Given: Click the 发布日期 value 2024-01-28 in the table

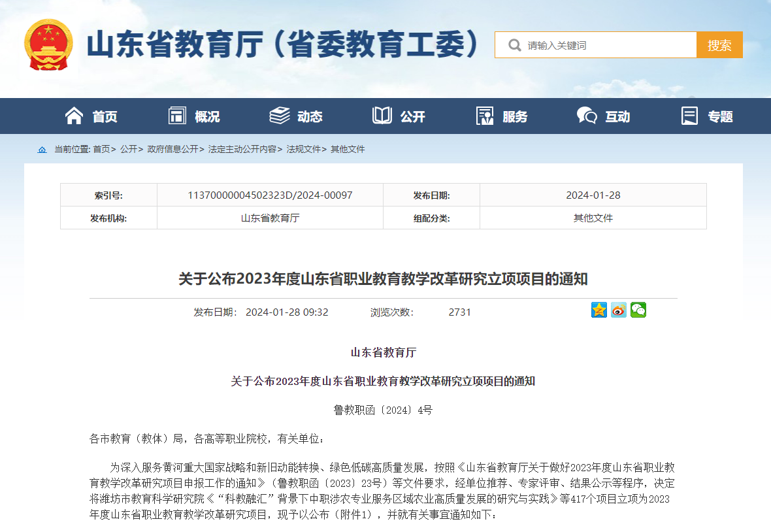Looking at the screenshot, I should coord(593,195).
